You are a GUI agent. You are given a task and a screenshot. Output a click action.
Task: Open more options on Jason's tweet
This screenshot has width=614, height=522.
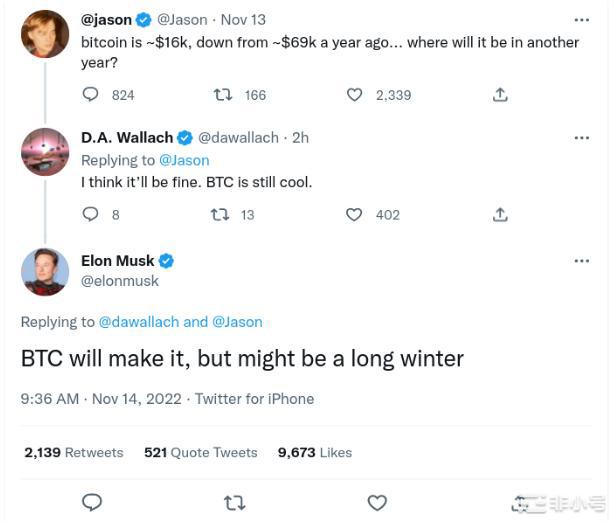(x=582, y=19)
